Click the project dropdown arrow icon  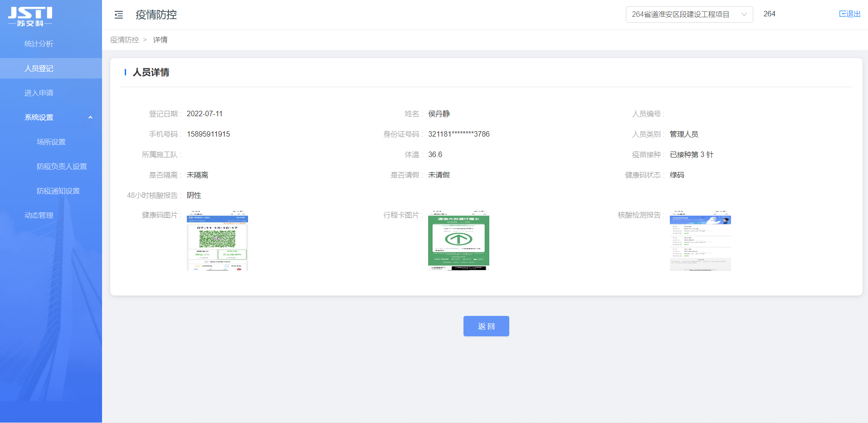click(x=744, y=15)
